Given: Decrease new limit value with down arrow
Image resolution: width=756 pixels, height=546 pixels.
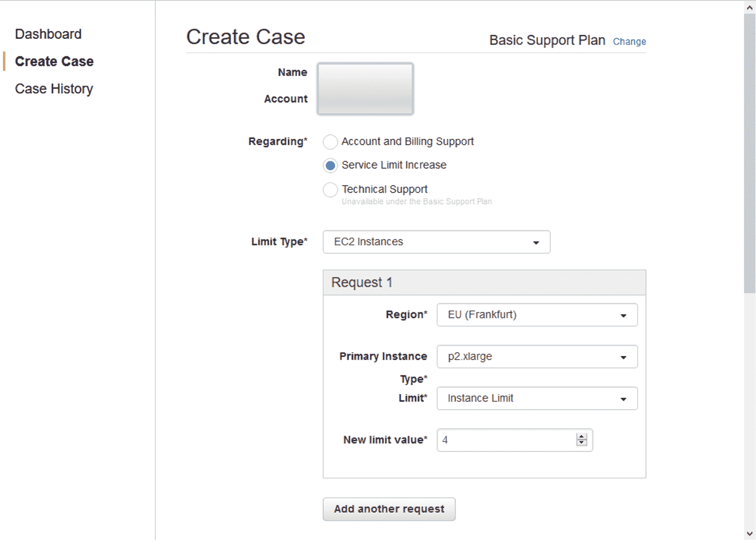Looking at the screenshot, I should pyautogui.click(x=581, y=443).
